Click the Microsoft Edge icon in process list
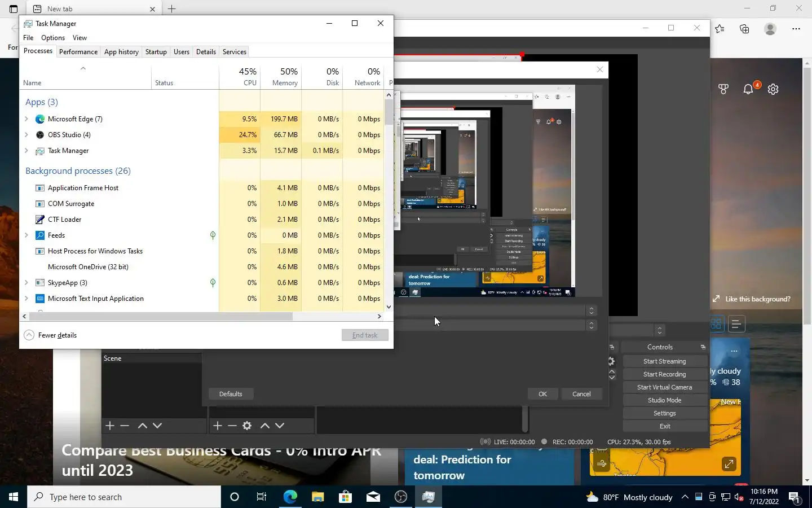Viewport: 812px width, 508px height. 40,119
